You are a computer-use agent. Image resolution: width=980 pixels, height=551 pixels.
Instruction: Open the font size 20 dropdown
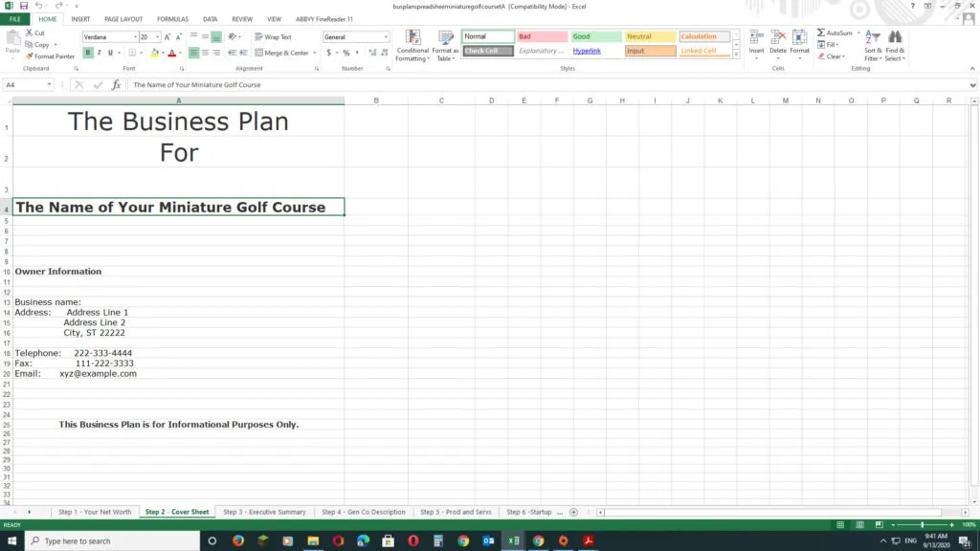click(x=157, y=37)
